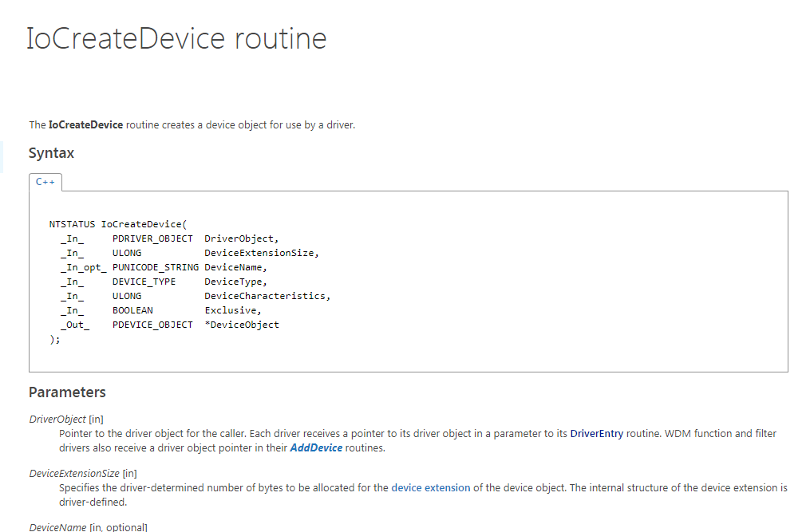Click the IoCreateDevice routine page title
This screenshot has width=810, height=532.
point(176,38)
